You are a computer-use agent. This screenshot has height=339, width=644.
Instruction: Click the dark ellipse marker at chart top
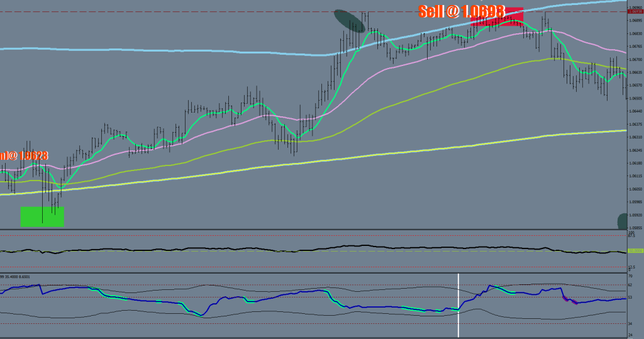coord(349,21)
